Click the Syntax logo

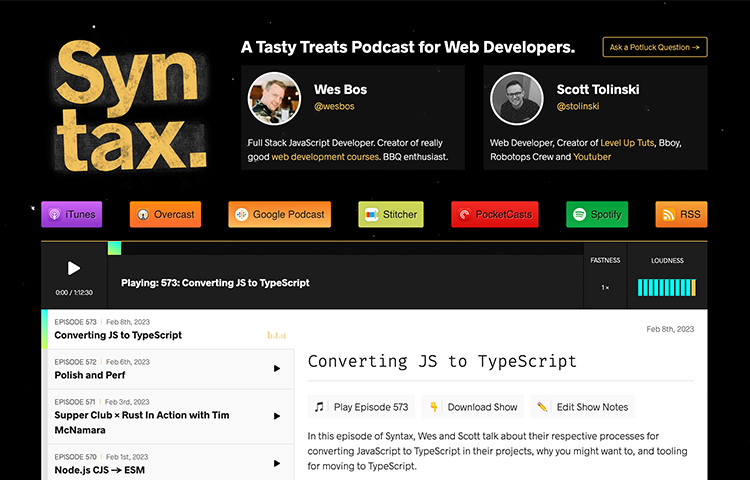point(130,105)
